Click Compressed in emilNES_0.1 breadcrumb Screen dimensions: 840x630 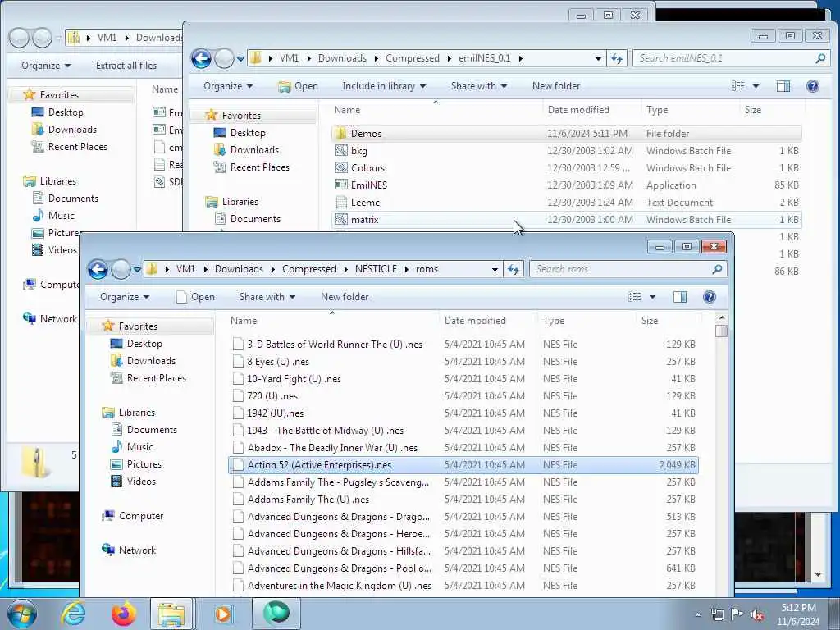413,58
